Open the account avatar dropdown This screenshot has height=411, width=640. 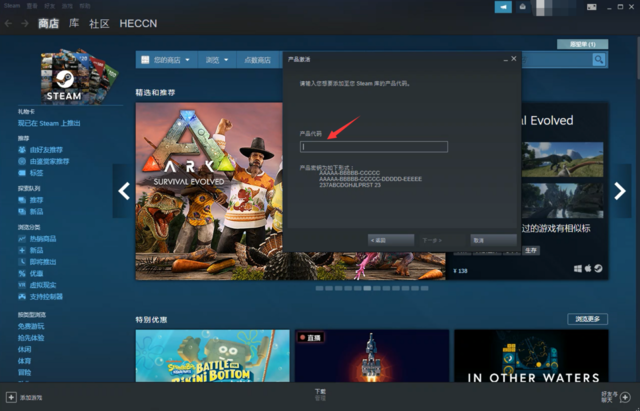[x=555, y=7]
